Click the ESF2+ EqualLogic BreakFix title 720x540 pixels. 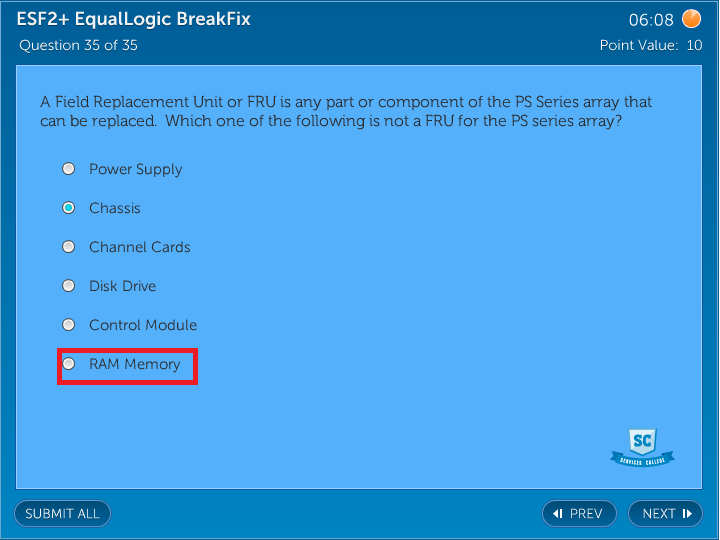click(134, 19)
